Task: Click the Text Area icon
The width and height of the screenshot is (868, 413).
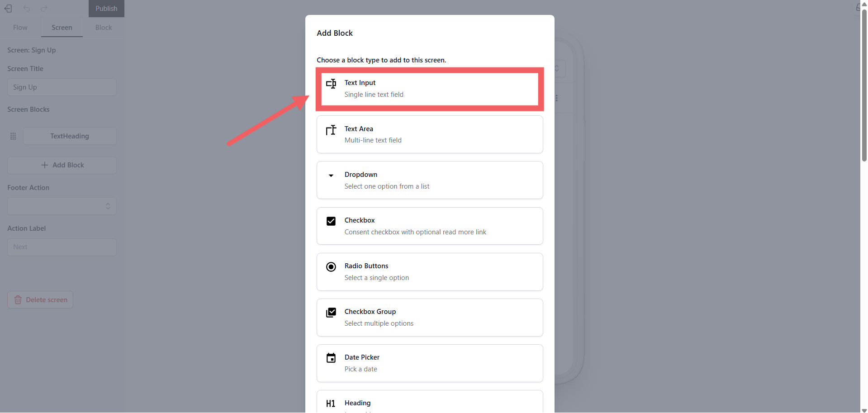Action: (x=331, y=130)
